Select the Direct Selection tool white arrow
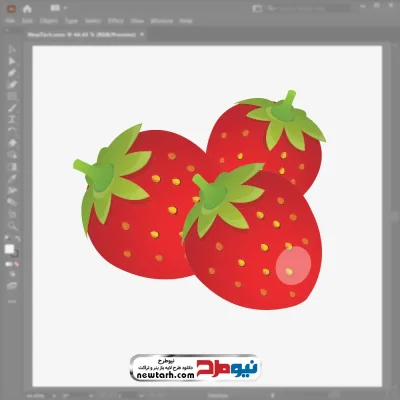Image resolution: width=400 pixels, height=400 pixels. [12, 61]
